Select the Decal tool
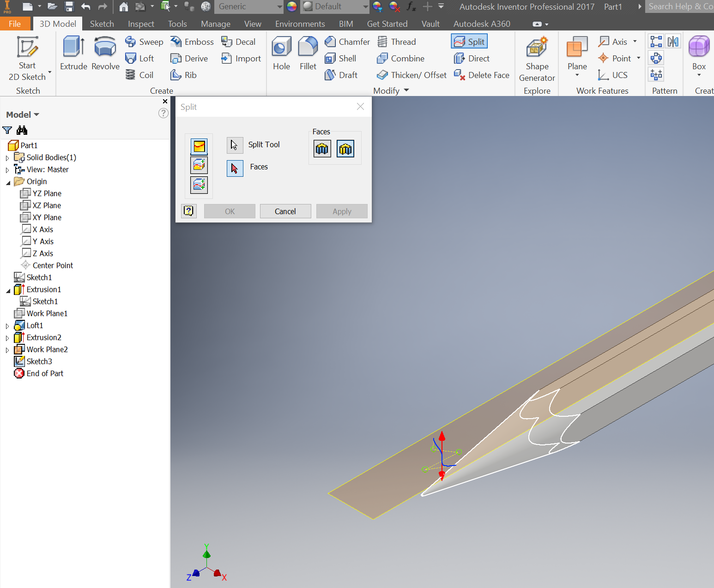Image resolution: width=714 pixels, height=588 pixels. coord(238,42)
